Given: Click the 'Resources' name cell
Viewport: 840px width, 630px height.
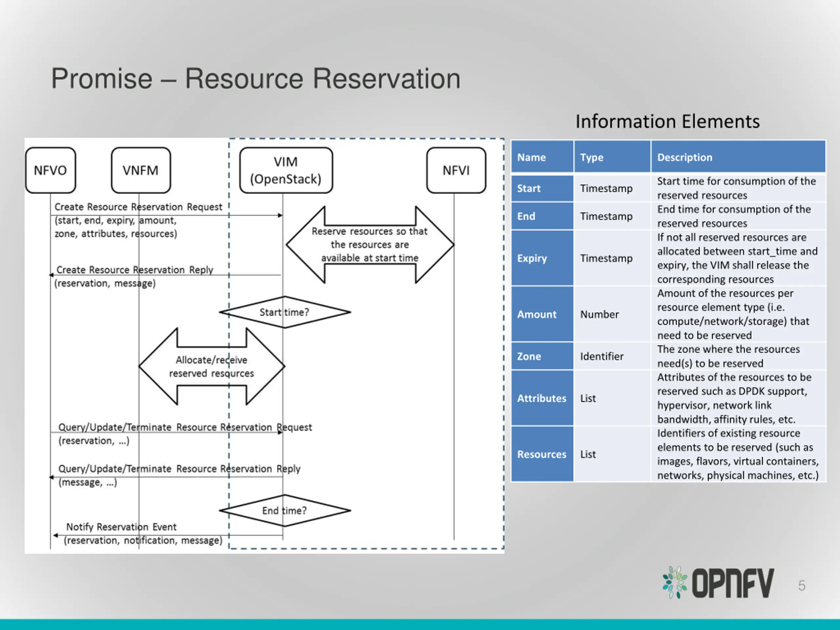Looking at the screenshot, I should (542, 454).
